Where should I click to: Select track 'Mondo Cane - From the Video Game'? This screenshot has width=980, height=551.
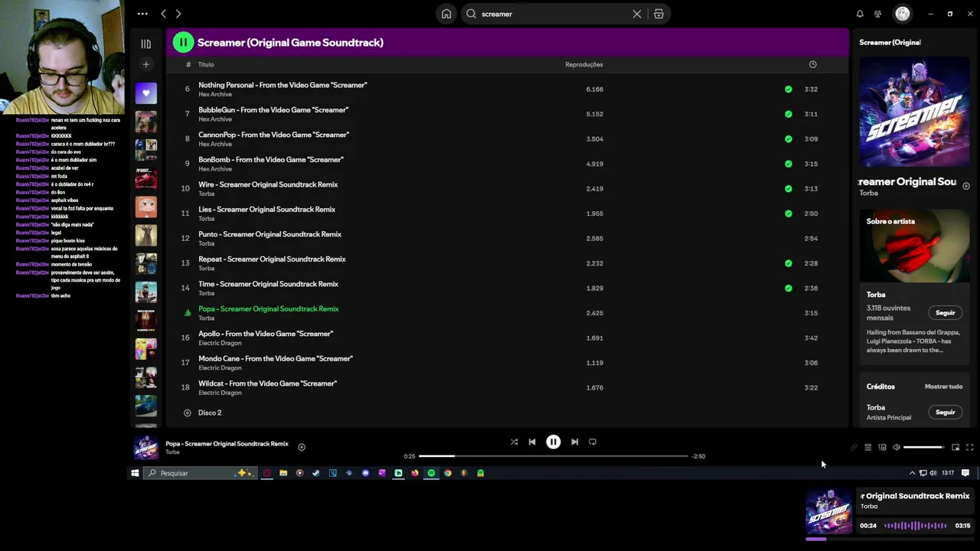point(275,358)
